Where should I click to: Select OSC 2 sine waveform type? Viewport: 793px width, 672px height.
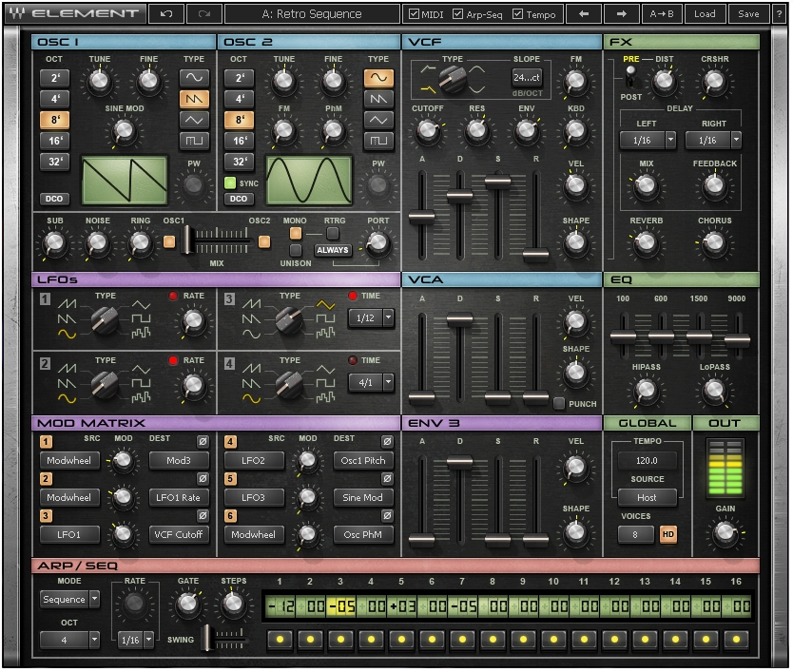point(378,77)
